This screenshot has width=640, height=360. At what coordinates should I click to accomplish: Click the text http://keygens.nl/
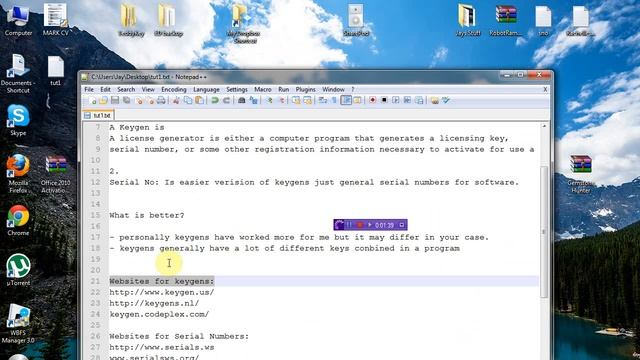pyautogui.click(x=154, y=303)
